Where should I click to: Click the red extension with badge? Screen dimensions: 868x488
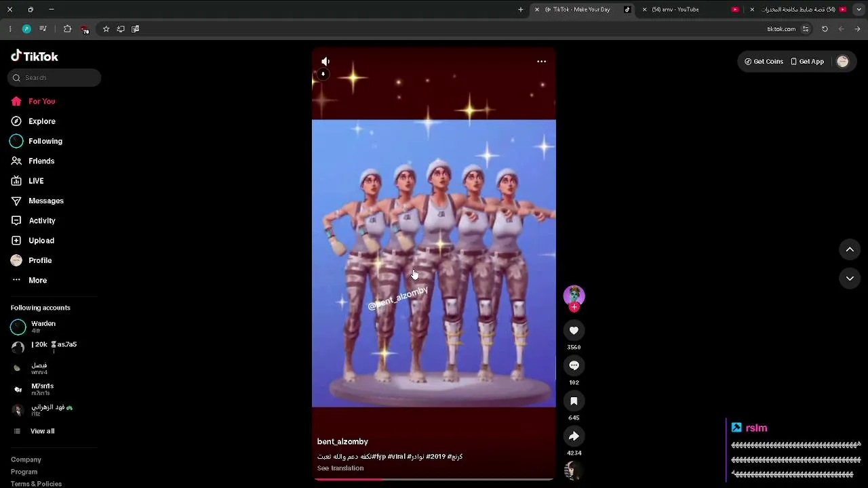84,29
